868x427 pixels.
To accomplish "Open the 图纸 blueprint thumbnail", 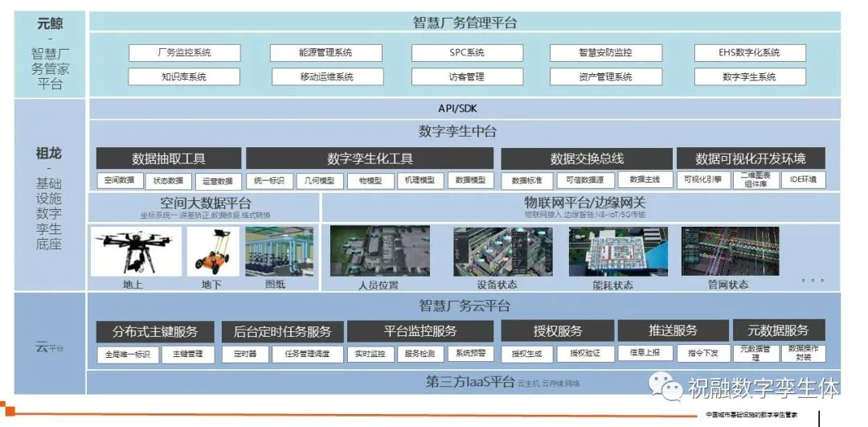I will [278, 251].
